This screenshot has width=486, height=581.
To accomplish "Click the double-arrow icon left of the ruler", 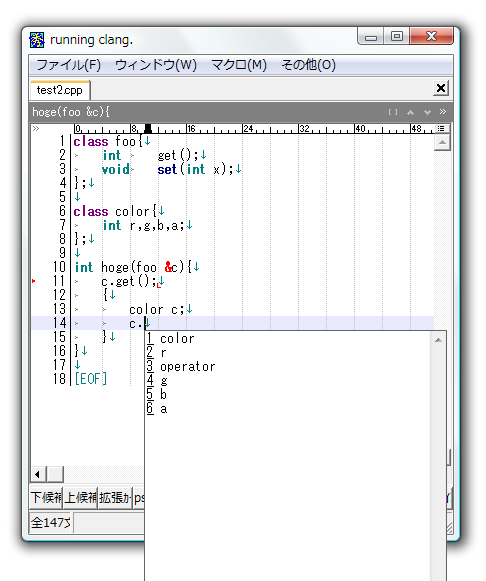I will pyautogui.click(x=36, y=129).
